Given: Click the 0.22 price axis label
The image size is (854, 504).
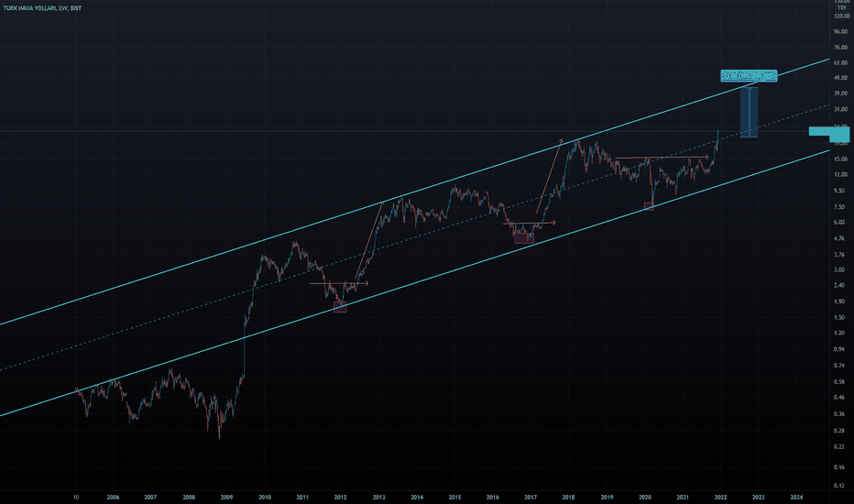Looking at the screenshot, I should [840, 447].
